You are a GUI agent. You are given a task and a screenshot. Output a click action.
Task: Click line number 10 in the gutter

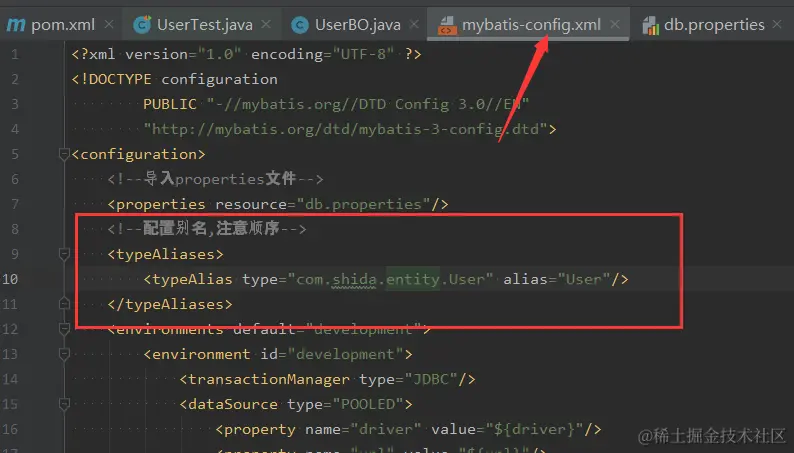tap(10, 279)
